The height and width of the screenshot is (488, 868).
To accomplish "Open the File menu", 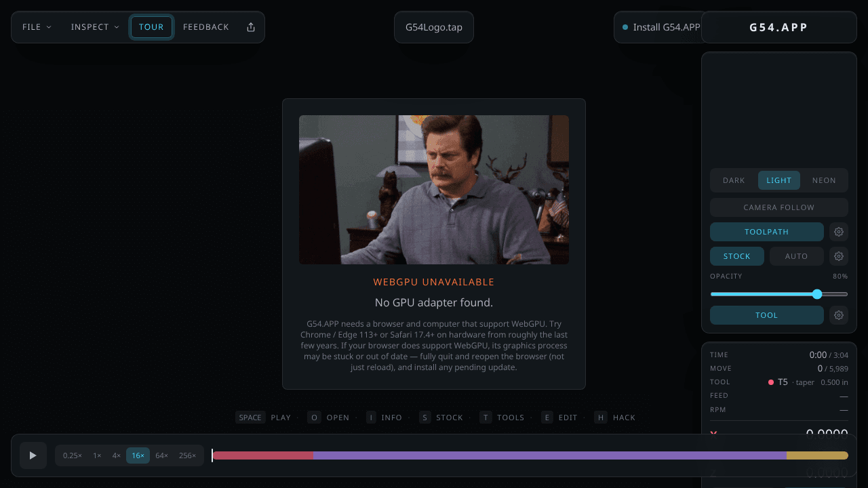I will pyautogui.click(x=37, y=27).
